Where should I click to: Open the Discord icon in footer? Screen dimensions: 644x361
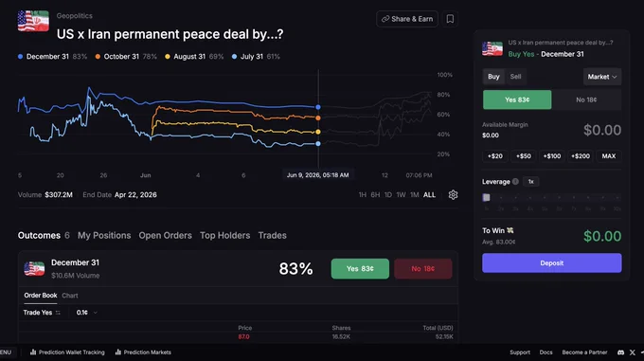620,352
